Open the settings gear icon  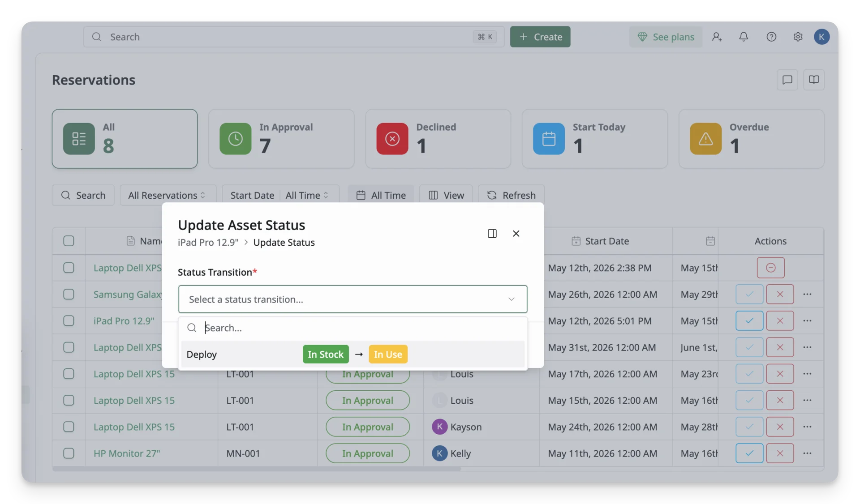[798, 37]
